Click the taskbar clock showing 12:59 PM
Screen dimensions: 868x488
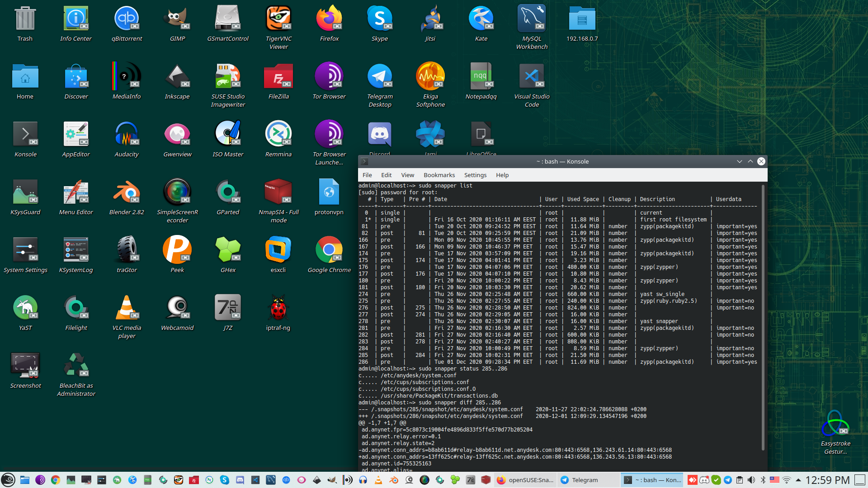tap(827, 480)
